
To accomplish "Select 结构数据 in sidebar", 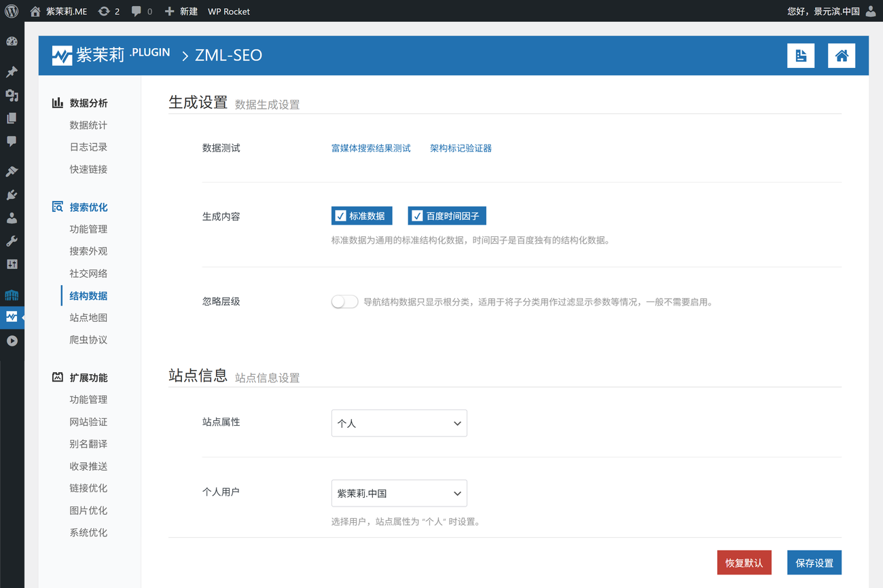I will (88, 295).
